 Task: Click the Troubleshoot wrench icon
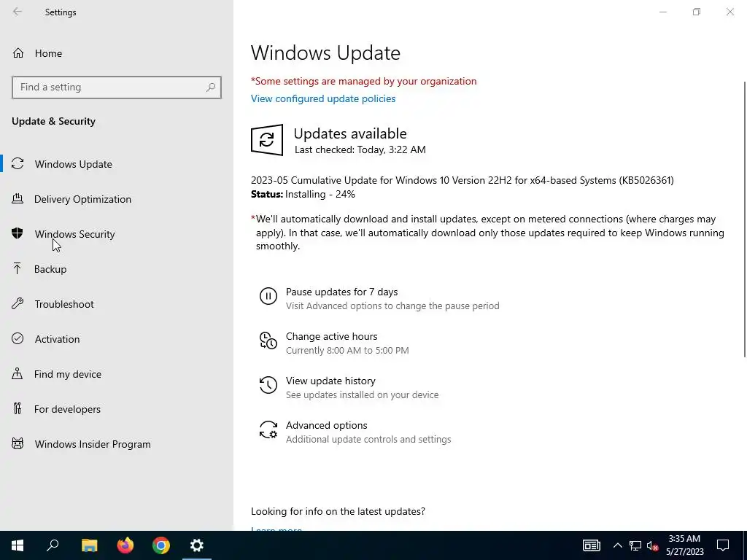pyautogui.click(x=18, y=304)
